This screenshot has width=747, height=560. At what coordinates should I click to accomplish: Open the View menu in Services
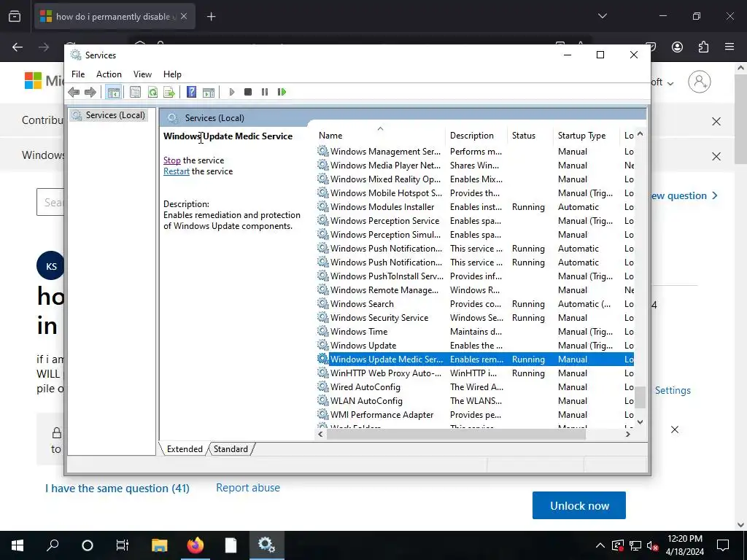coord(142,74)
